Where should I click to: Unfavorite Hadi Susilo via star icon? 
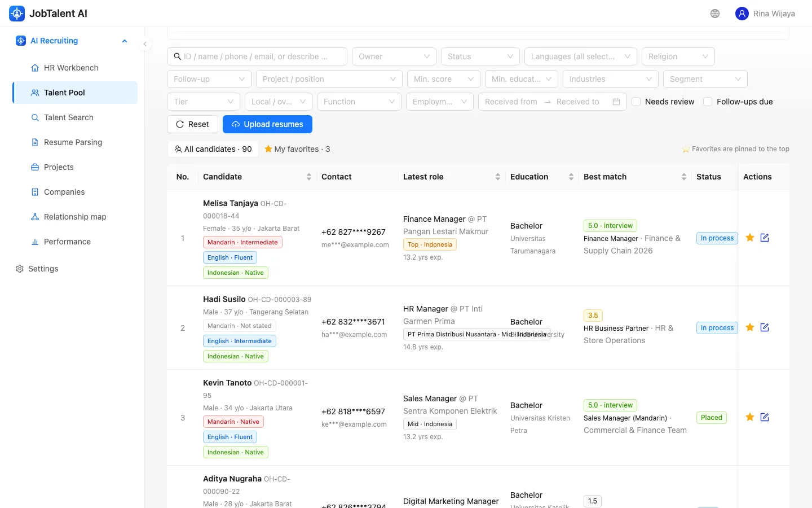(x=750, y=327)
